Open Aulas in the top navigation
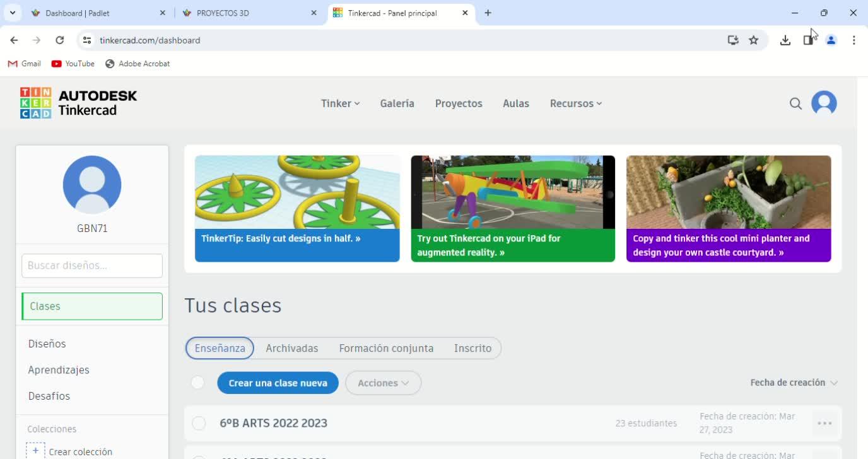 (516, 103)
